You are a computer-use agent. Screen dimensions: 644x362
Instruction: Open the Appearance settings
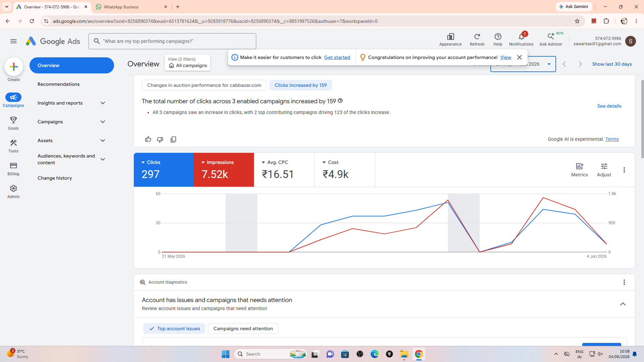[x=450, y=40]
